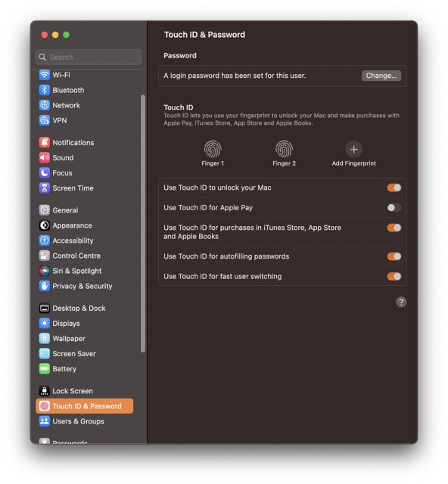Click the Battery icon in sidebar
Viewport: 448px width, 484px height.
click(x=45, y=368)
